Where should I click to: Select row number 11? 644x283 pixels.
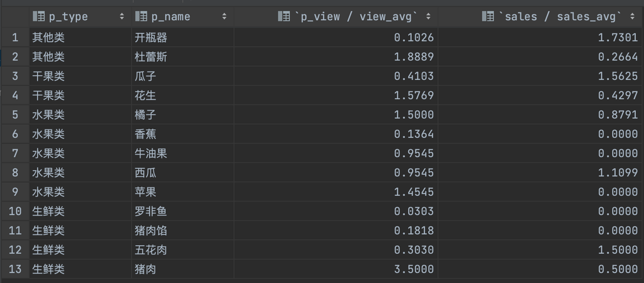pos(15,231)
